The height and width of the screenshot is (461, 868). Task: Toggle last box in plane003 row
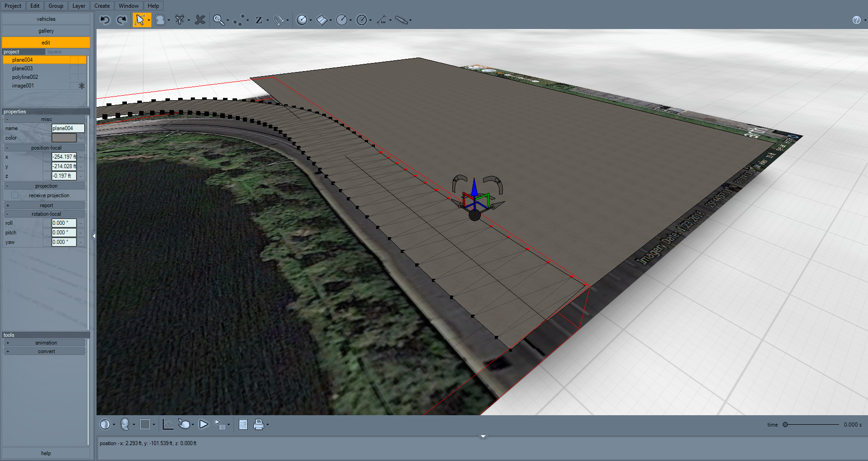(82, 68)
